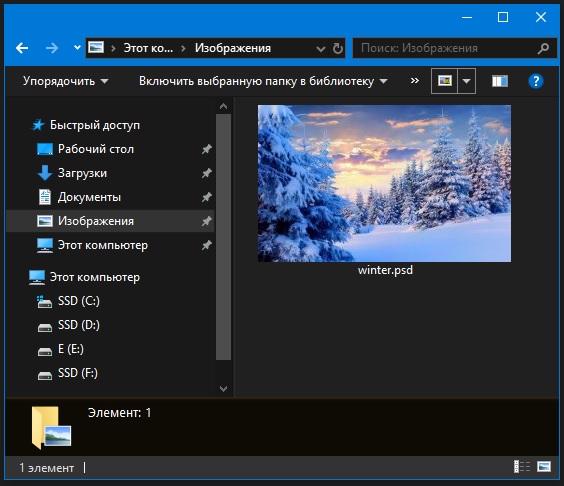
Task: Click the search magnifier icon
Action: coord(543,48)
